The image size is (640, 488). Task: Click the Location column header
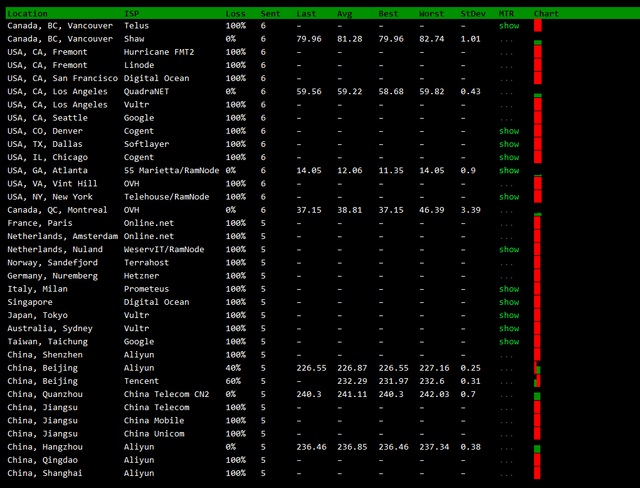coord(27,13)
